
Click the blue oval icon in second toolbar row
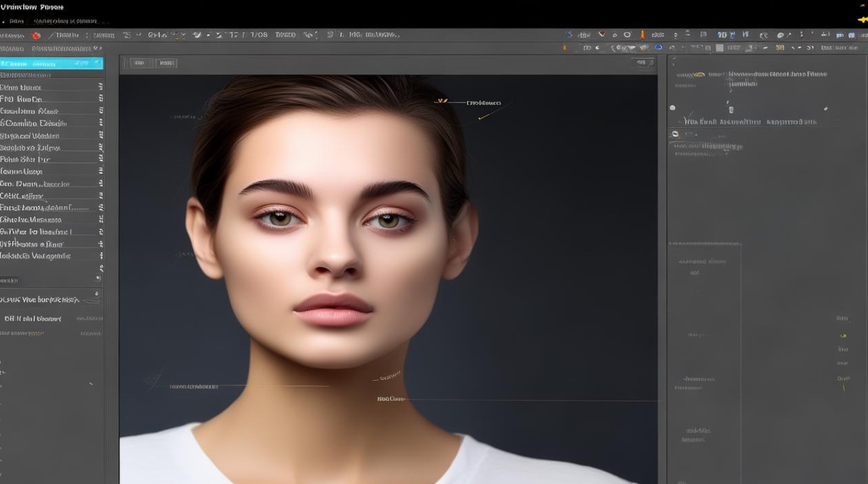coord(658,47)
